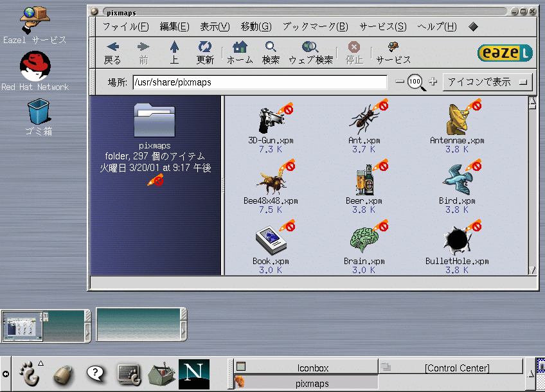Image resolution: width=545 pixels, height=392 pixels.
Task: Click the 停止 stop button
Action: [354, 53]
